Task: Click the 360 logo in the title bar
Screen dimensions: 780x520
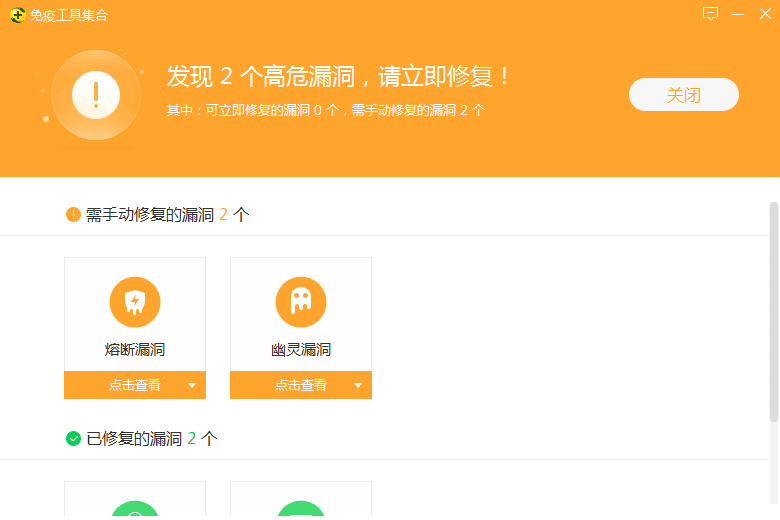Action: (x=17, y=15)
